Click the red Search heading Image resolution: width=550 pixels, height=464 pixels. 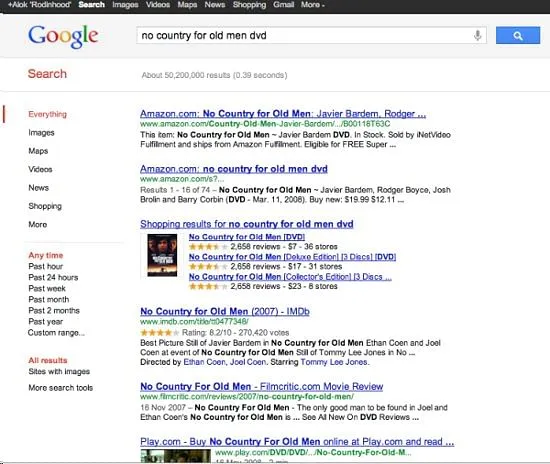tap(47, 74)
